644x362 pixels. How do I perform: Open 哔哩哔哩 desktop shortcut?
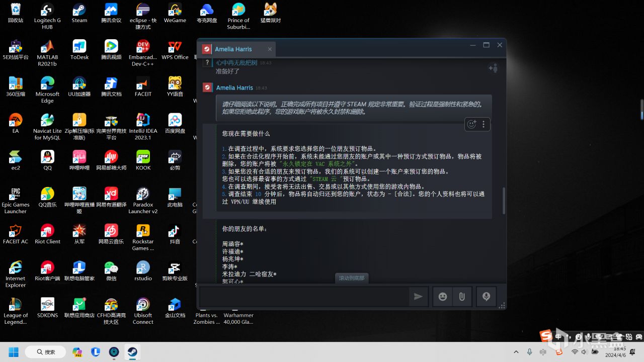(79, 160)
